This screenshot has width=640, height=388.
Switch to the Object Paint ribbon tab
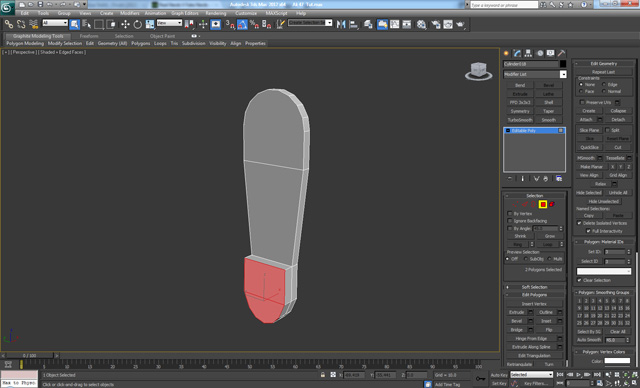[x=162, y=36]
